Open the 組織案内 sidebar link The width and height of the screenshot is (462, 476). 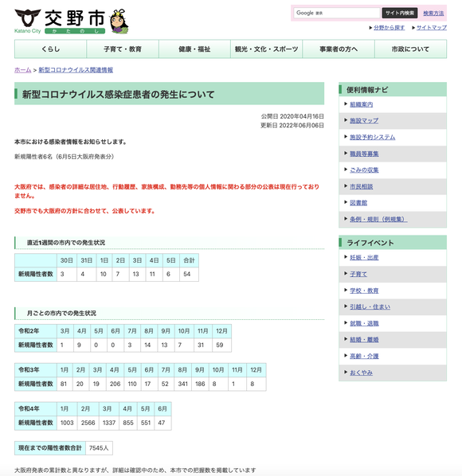(x=361, y=104)
